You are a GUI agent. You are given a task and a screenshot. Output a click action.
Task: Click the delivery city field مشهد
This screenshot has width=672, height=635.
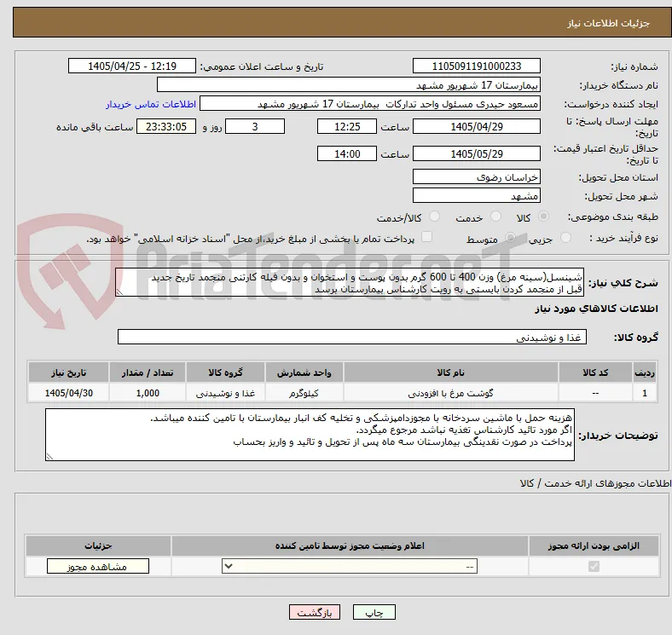[x=476, y=195]
